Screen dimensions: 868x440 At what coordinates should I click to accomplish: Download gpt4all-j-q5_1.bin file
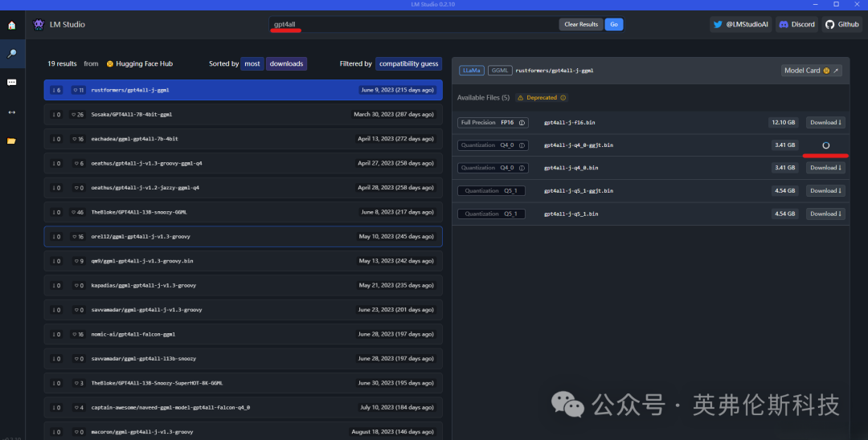click(825, 214)
